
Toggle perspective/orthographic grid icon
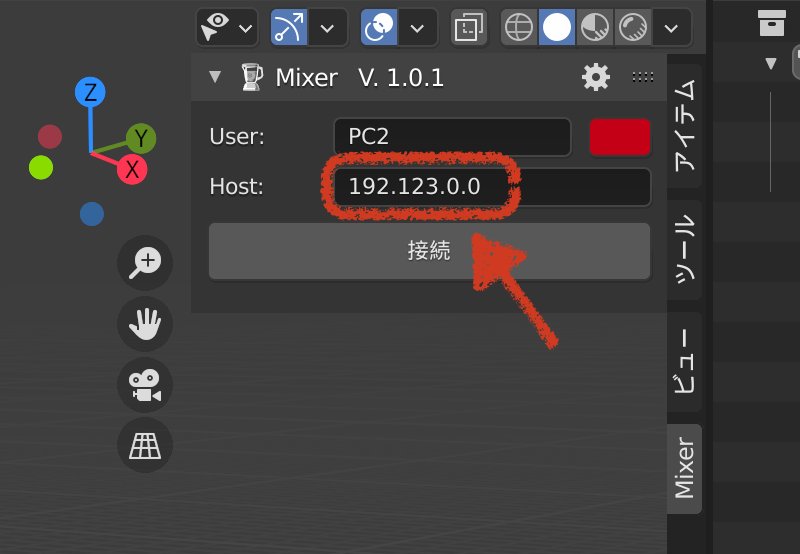(x=145, y=445)
